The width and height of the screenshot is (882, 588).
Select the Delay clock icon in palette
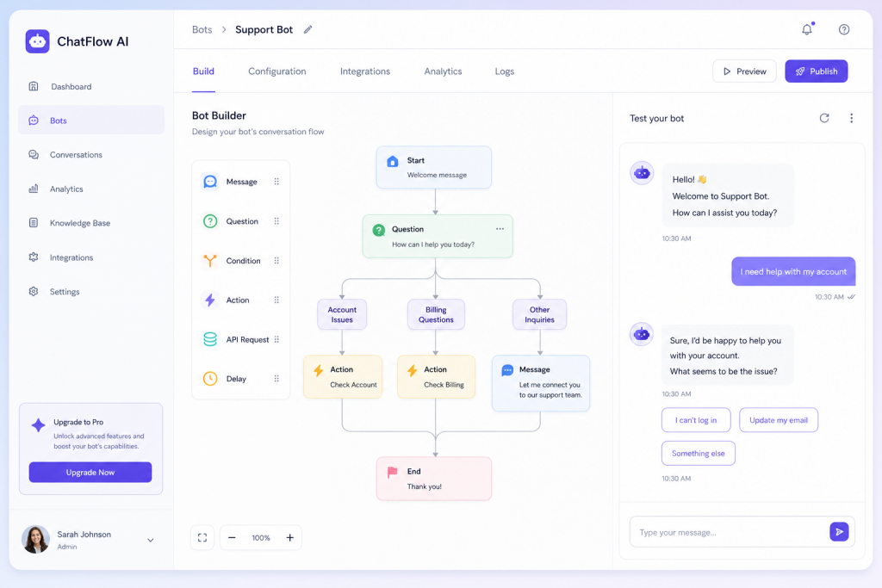point(210,378)
